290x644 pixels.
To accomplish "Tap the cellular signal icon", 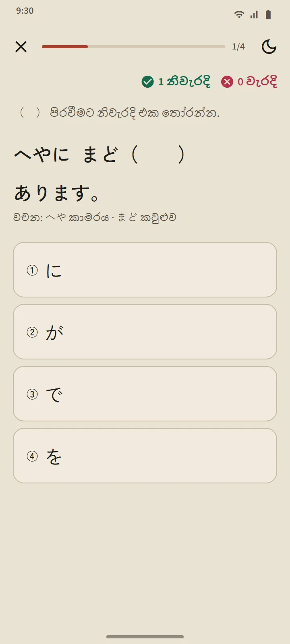I will click(254, 15).
